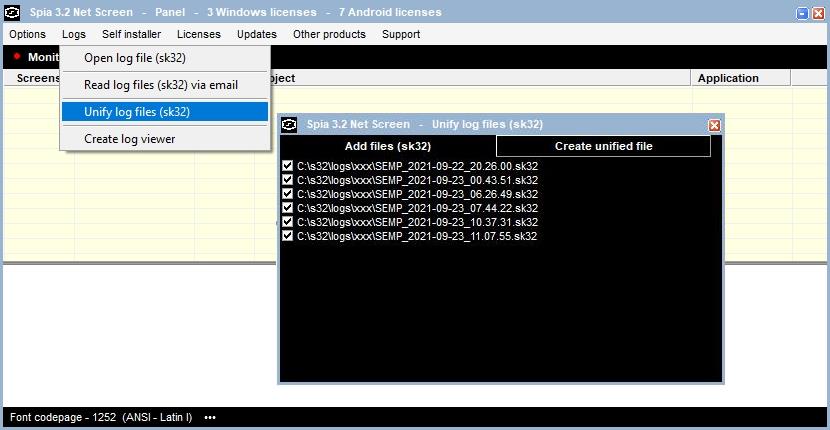Click the Spia app icon in main title bar
Viewport: 830px width, 430px height.
[x=12, y=12]
